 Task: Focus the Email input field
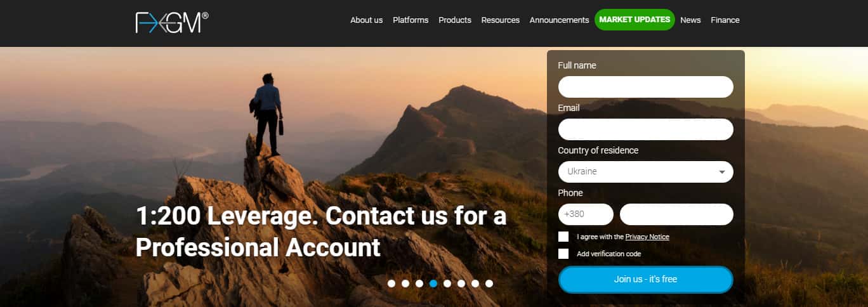point(645,129)
